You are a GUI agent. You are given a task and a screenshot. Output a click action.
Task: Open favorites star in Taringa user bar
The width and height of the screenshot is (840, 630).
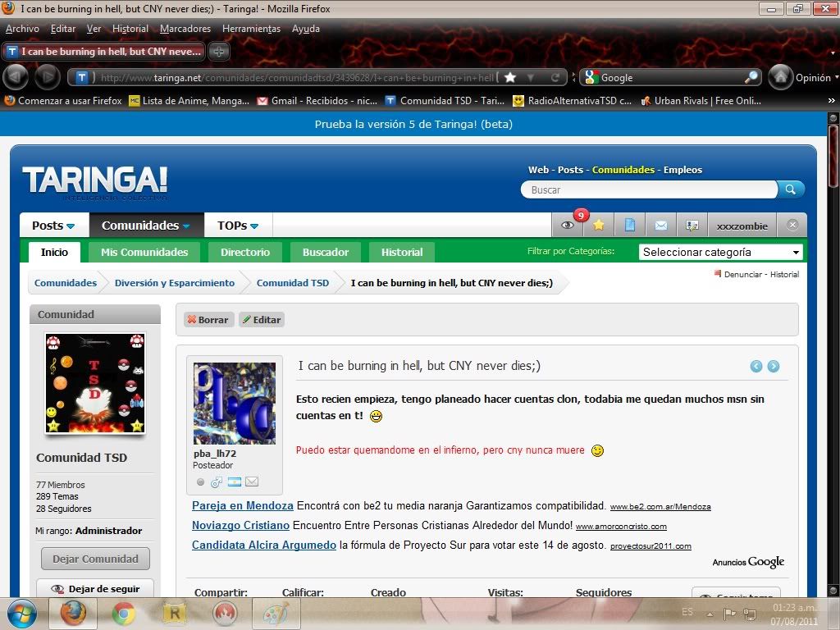pyautogui.click(x=598, y=226)
